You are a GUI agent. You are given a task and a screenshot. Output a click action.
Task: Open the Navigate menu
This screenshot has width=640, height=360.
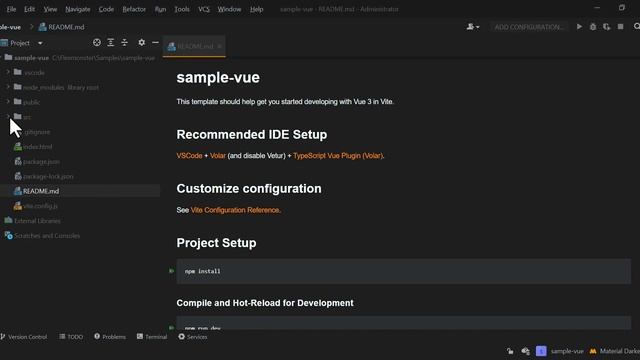point(78,9)
